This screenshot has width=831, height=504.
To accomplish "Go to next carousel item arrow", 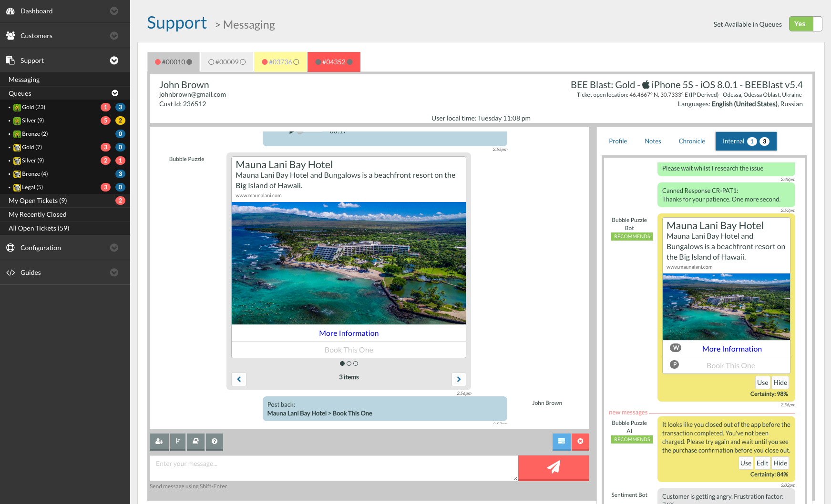I will click(x=459, y=379).
